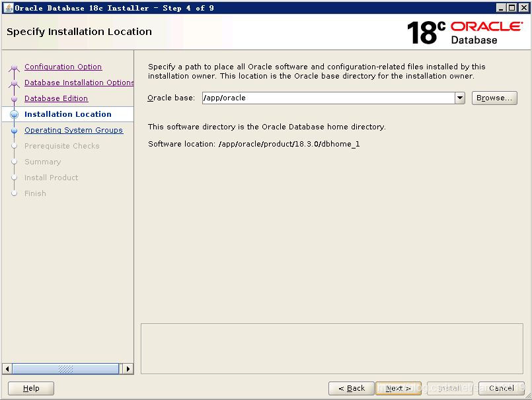Minimize the installer window
Image resolution: width=532 pixels, height=400 pixels.
[x=501, y=8]
